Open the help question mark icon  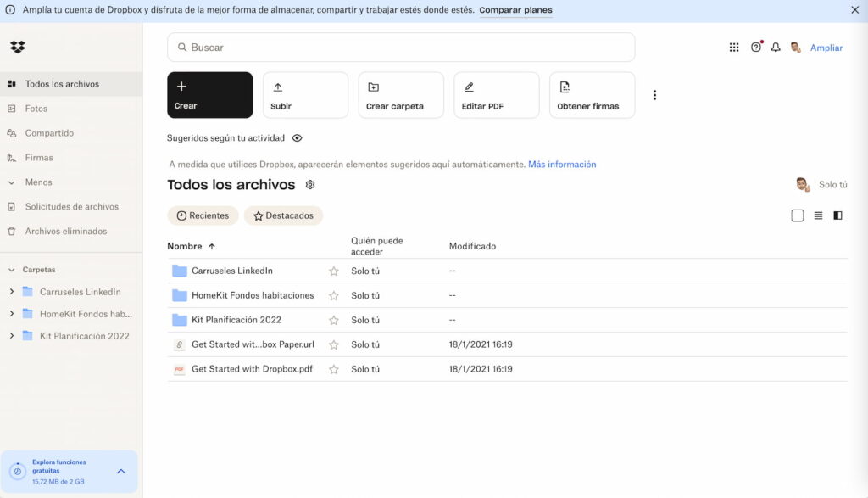tap(756, 48)
